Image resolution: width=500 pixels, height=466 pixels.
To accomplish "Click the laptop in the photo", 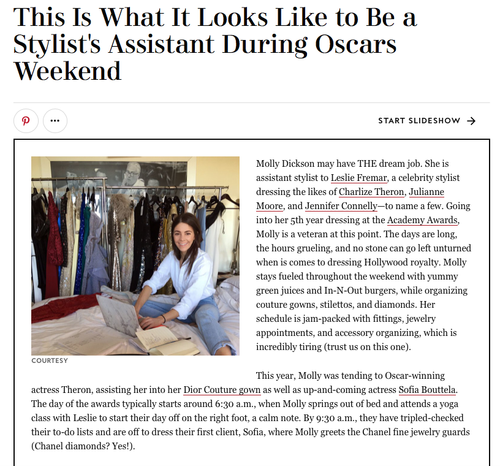I will 118,315.
